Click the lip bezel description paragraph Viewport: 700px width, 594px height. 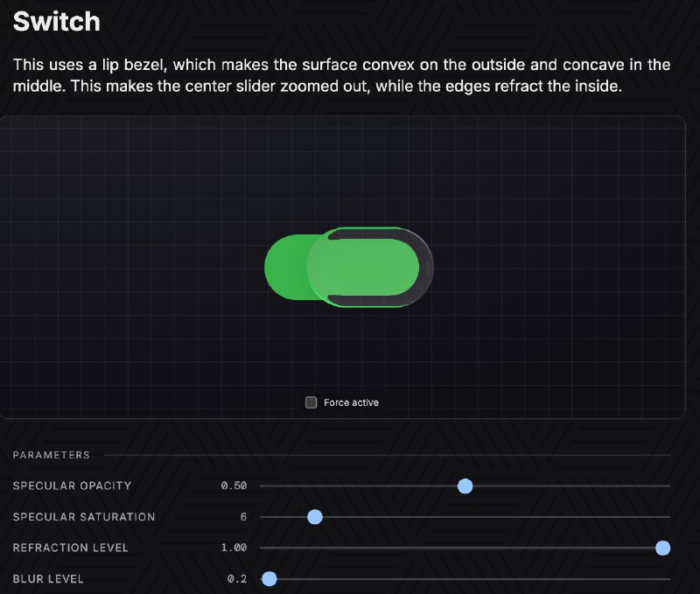pyautogui.click(x=341, y=75)
